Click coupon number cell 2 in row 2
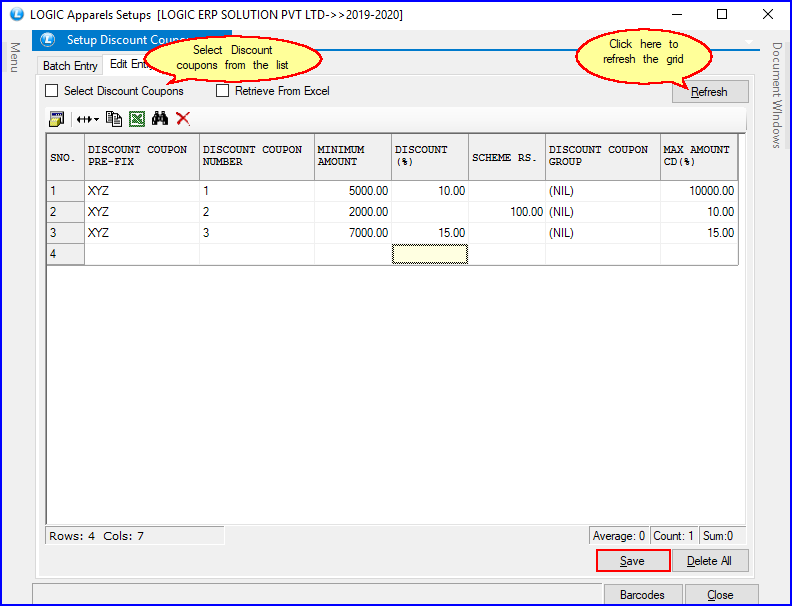Screen dimensions: 792x606 257,212
